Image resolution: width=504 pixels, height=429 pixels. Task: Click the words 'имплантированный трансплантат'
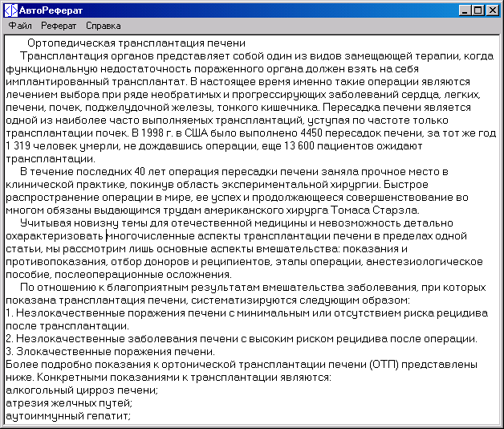click(x=96, y=82)
